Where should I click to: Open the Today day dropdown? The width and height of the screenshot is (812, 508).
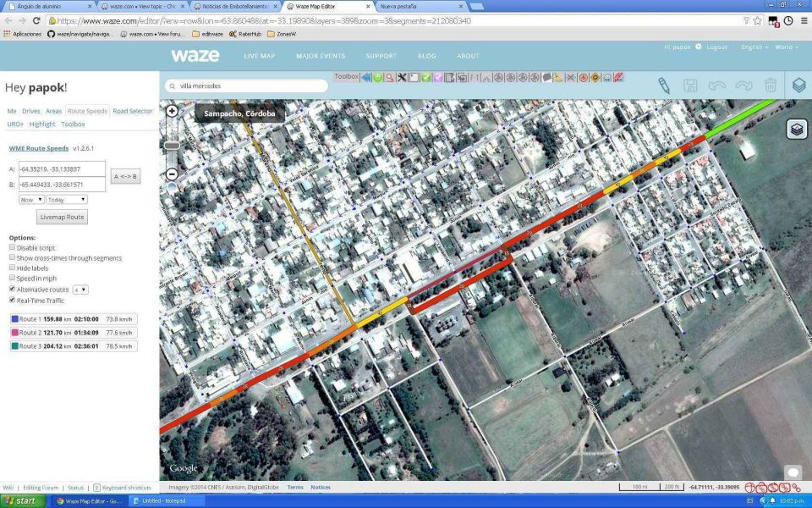click(x=66, y=200)
